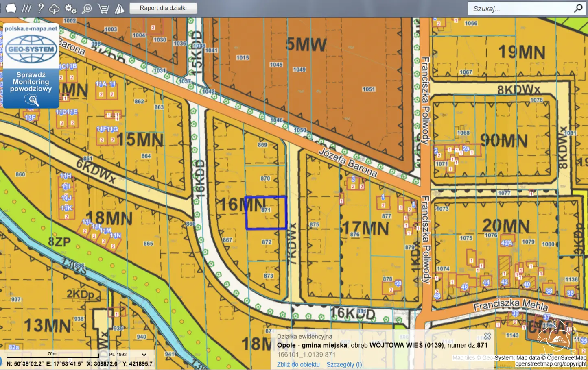Click parcel label 1075 in 20MN zone
The width and height of the screenshot is (588, 370).
pyautogui.click(x=466, y=238)
